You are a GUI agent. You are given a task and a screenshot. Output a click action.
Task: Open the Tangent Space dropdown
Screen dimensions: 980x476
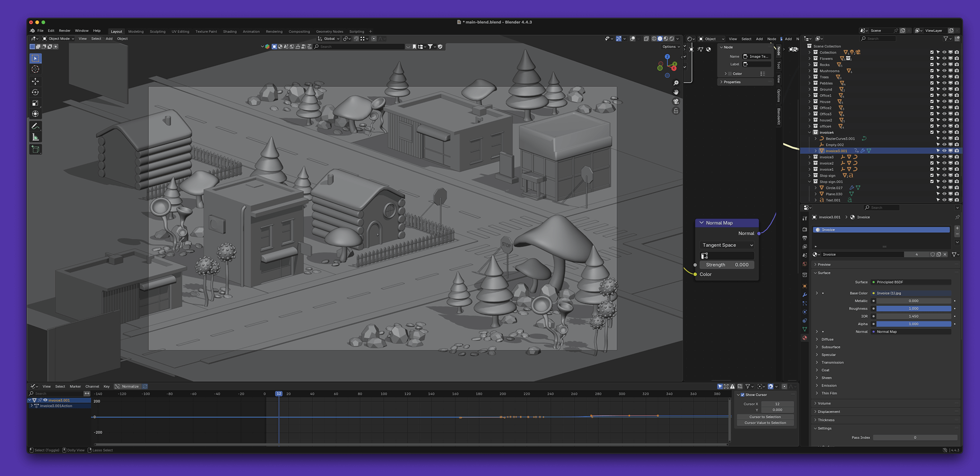point(727,245)
